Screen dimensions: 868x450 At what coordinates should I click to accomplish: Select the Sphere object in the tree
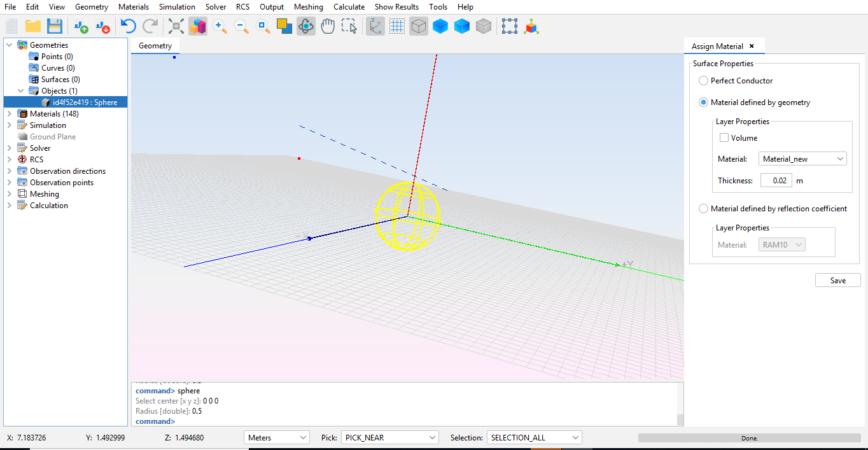pyautogui.click(x=85, y=102)
